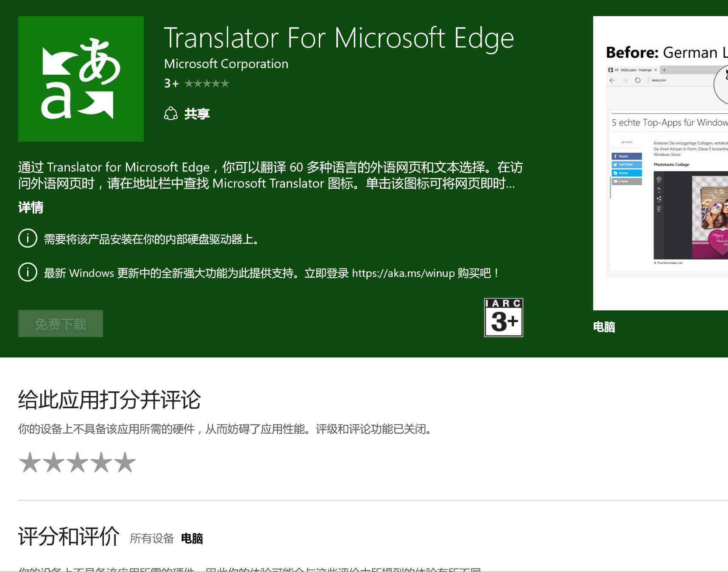The width and height of the screenshot is (728, 572).
Task: Open the Microsoft Corporation publisher link
Action: [226, 64]
